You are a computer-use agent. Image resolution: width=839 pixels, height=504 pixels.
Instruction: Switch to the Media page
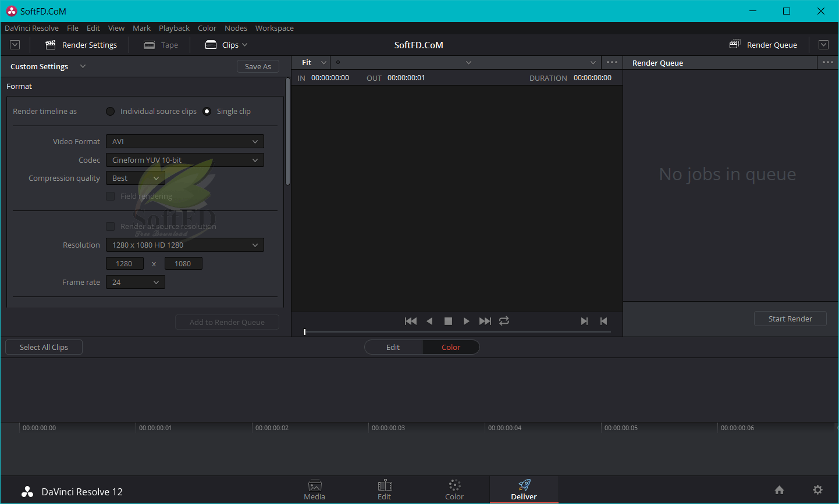pyautogui.click(x=315, y=490)
